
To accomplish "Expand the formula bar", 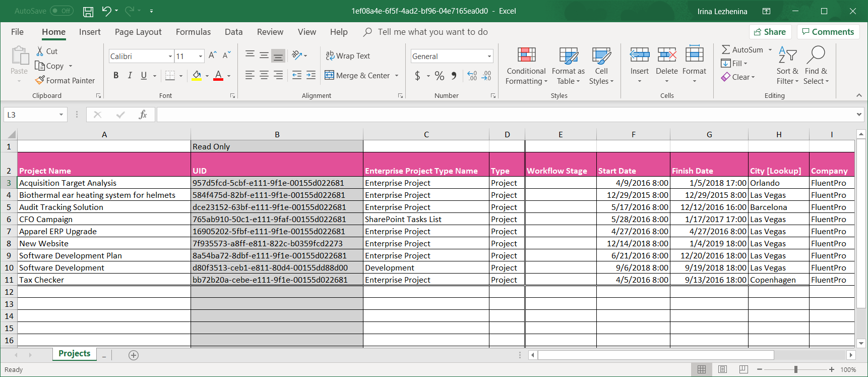I will tap(859, 115).
